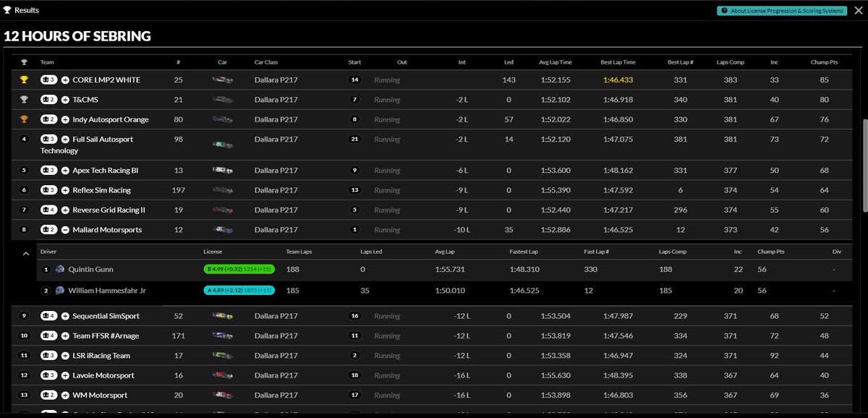
Task: Click start position badge 1 for Mallard
Action: pyautogui.click(x=354, y=230)
